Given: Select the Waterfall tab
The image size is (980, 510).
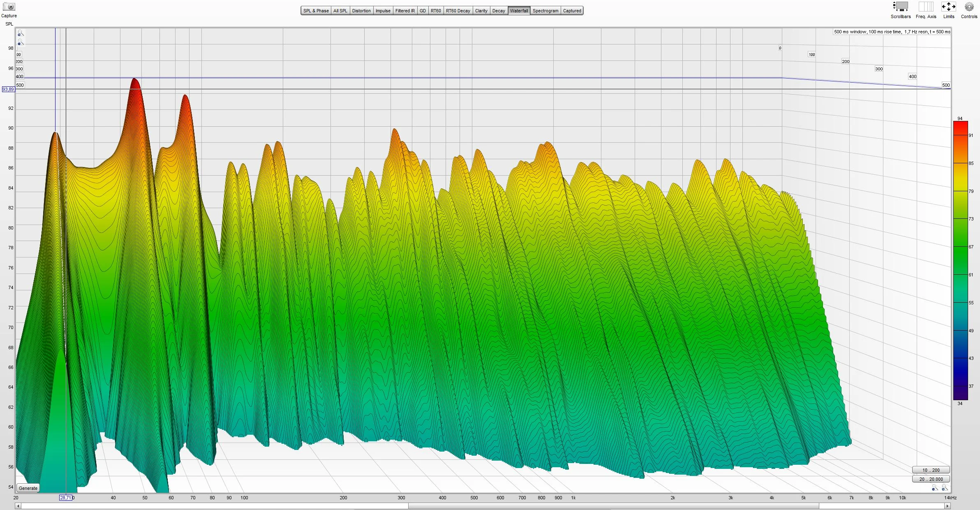Looking at the screenshot, I should coord(519,11).
